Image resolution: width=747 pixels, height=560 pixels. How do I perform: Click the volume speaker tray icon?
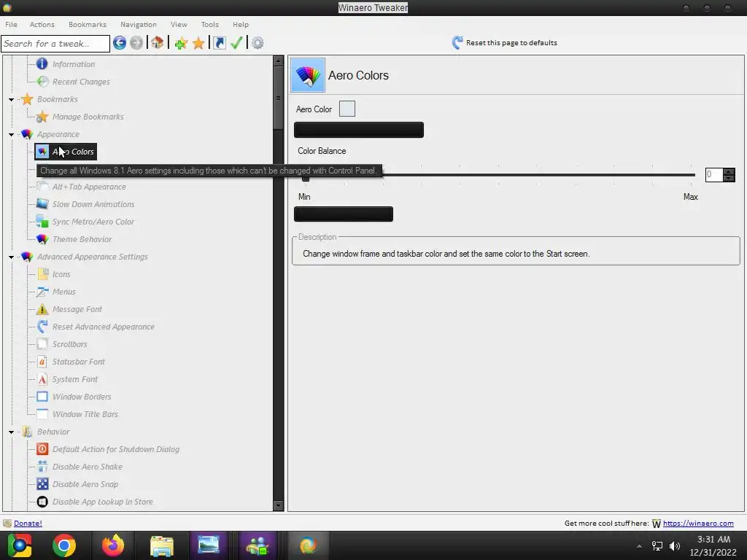675,546
